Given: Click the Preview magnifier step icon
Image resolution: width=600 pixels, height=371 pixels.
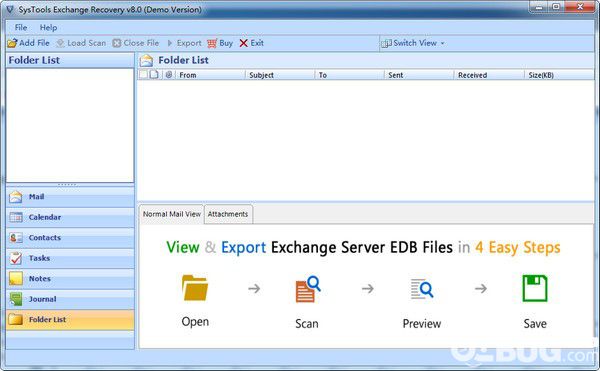Looking at the screenshot, I should 422,289.
